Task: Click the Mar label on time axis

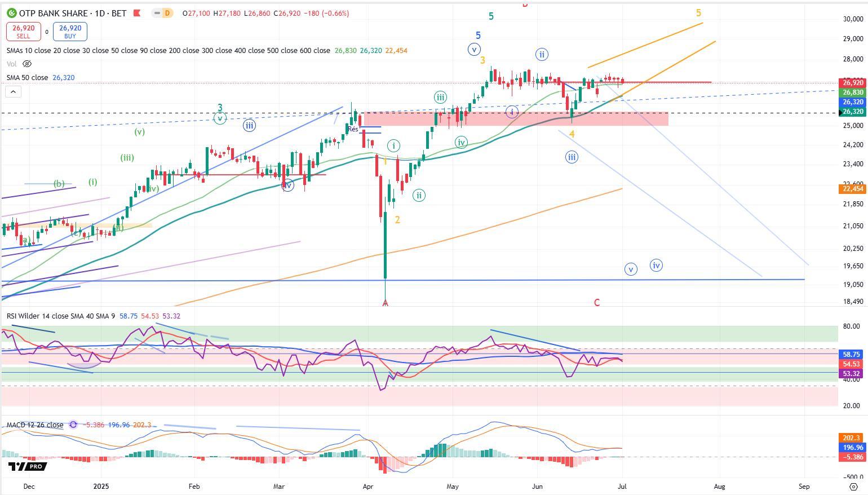Action: [280, 486]
